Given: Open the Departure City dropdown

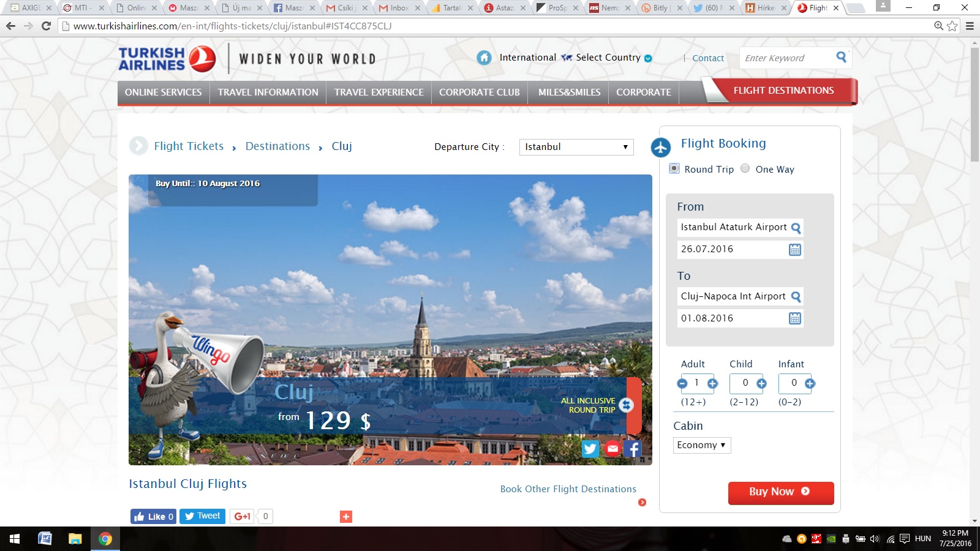Looking at the screenshot, I should 576,147.
